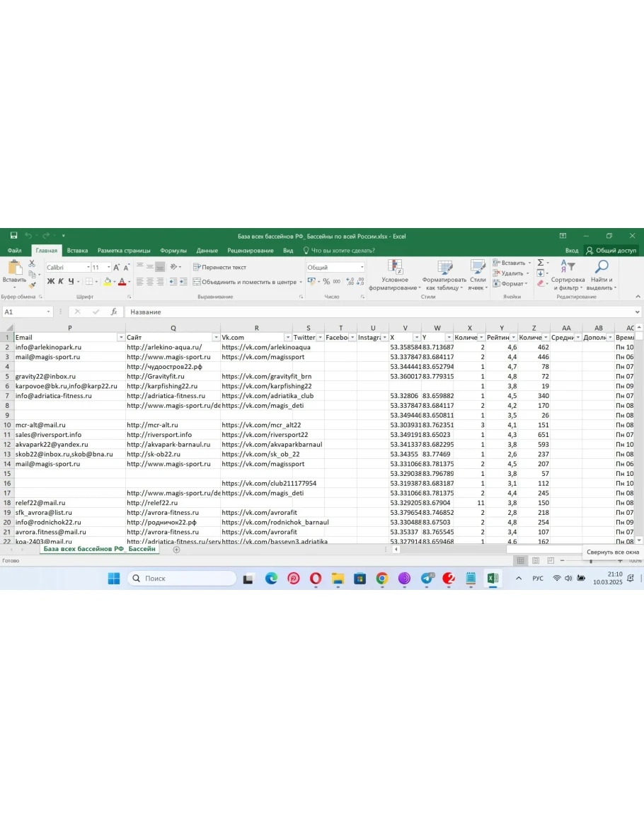This screenshot has width=644, height=818.
Task: Open the Общий number format dropdown
Action: tap(362, 267)
